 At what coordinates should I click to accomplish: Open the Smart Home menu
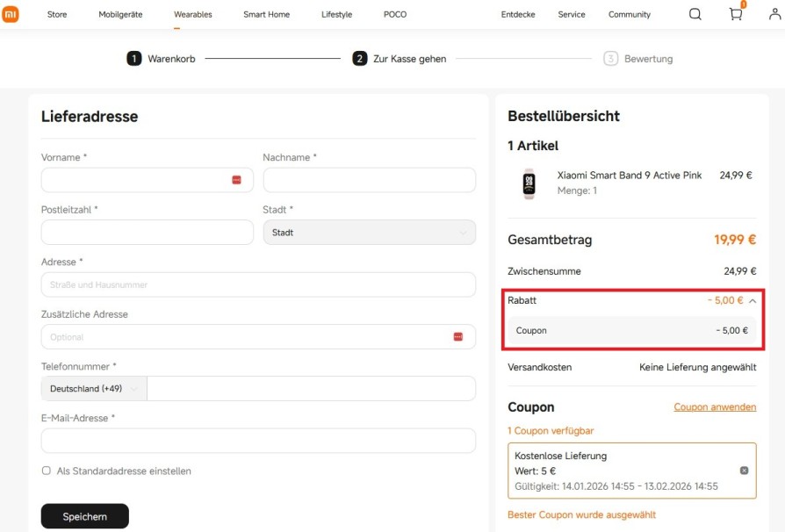pyautogui.click(x=266, y=15)
